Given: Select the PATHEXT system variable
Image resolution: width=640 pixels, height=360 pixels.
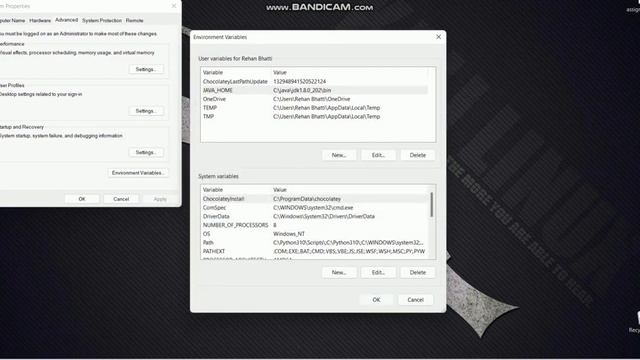Looking at the screenshot, I should pos(315,251).
